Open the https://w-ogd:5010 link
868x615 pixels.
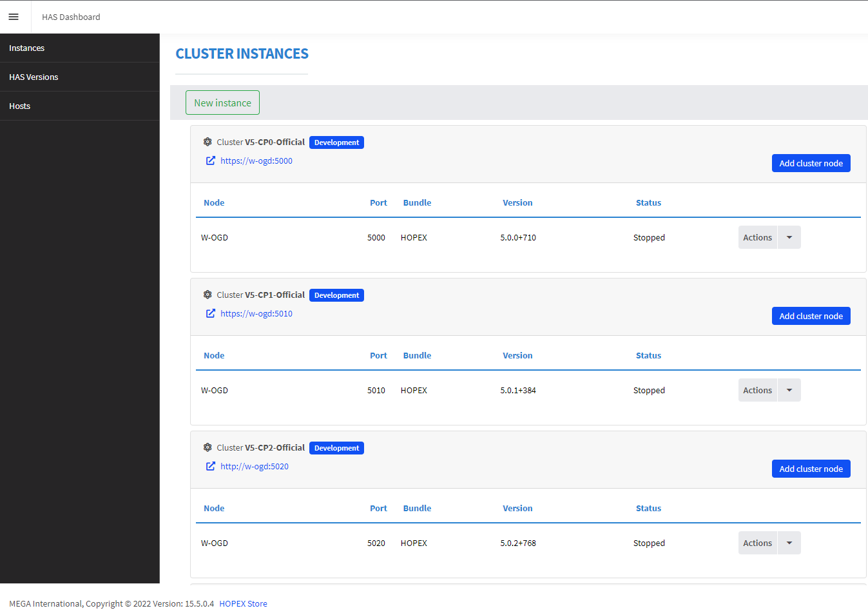[256, 314]
